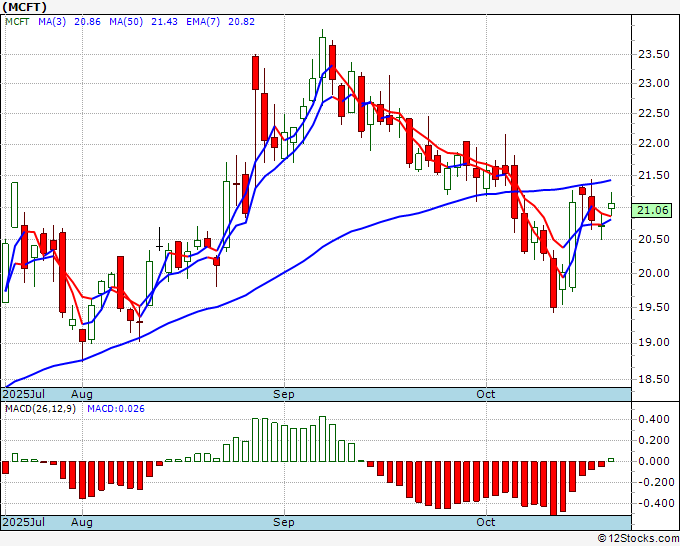Click the 23.00 price axis label
The width and height of the screenshot is (680, 546).
point(654,83)
